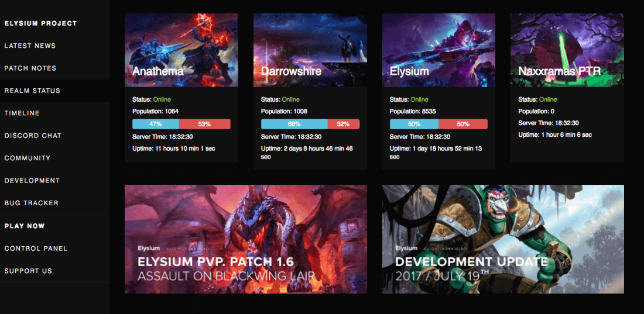Image resolution: width=644 pixels, height=314 pixels.
Task: Click the Play Now heading
Action: (25, 226)
